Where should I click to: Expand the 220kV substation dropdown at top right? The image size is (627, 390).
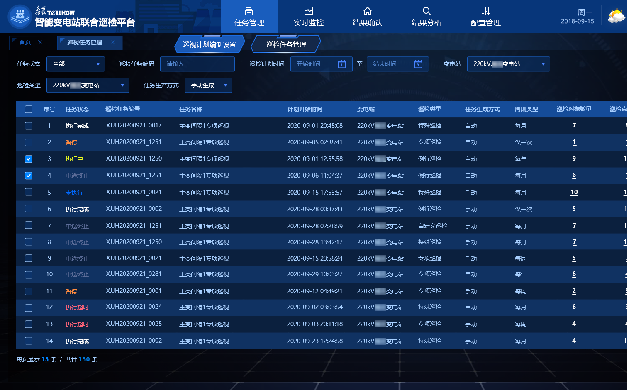pyautogui.click(x=508, y=64)
